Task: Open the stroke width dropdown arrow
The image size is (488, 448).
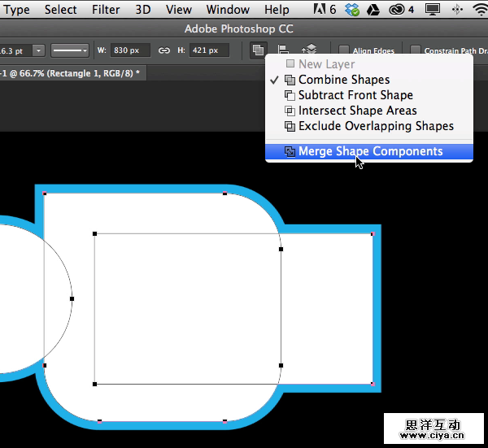Action: pos(38,50)
